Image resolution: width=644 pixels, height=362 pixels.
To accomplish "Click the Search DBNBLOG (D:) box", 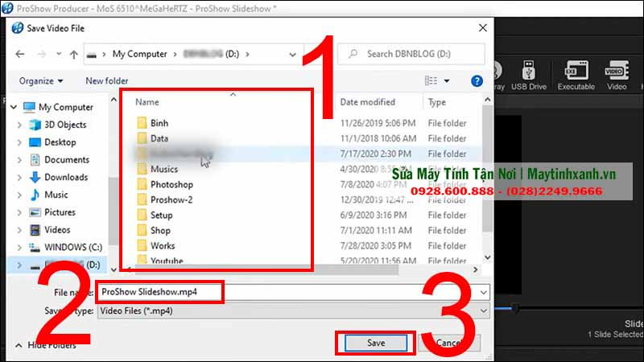I will pyautogui.click(x=411, y=54).
